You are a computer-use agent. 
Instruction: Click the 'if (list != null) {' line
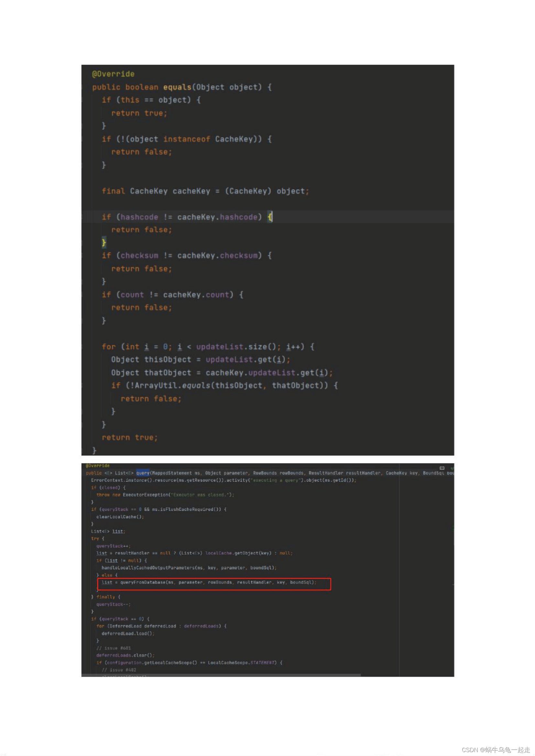tap(122, 560)
